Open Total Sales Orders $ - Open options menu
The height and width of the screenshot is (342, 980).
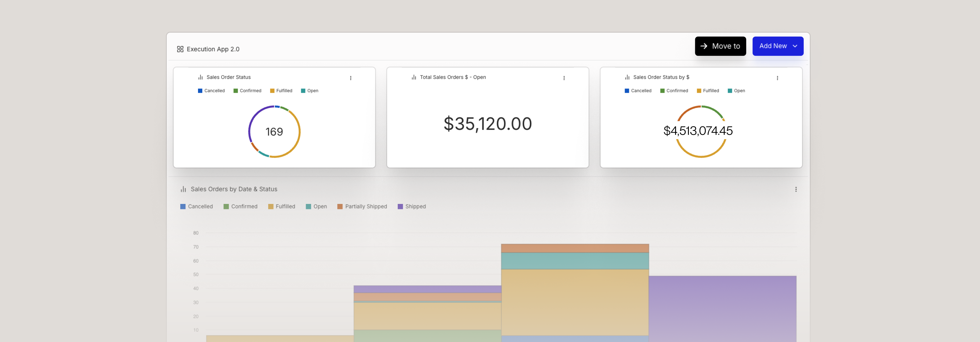pos(564,78)
